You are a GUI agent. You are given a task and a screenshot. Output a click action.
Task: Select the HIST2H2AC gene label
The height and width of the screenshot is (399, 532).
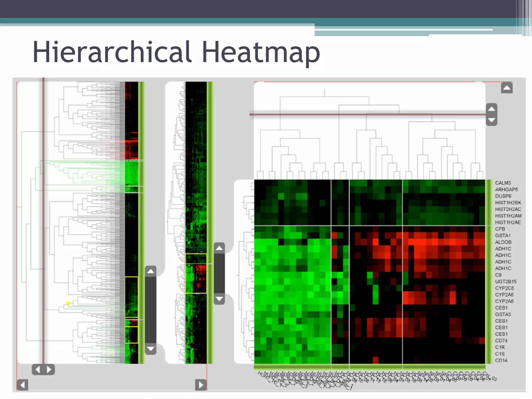(508, 209)
